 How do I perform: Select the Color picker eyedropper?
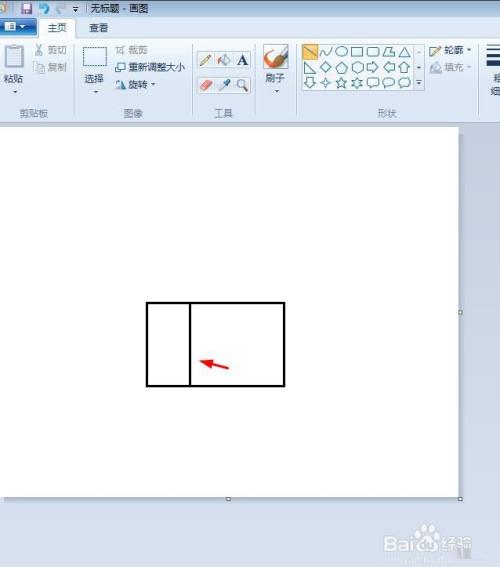tap(224, 85)
